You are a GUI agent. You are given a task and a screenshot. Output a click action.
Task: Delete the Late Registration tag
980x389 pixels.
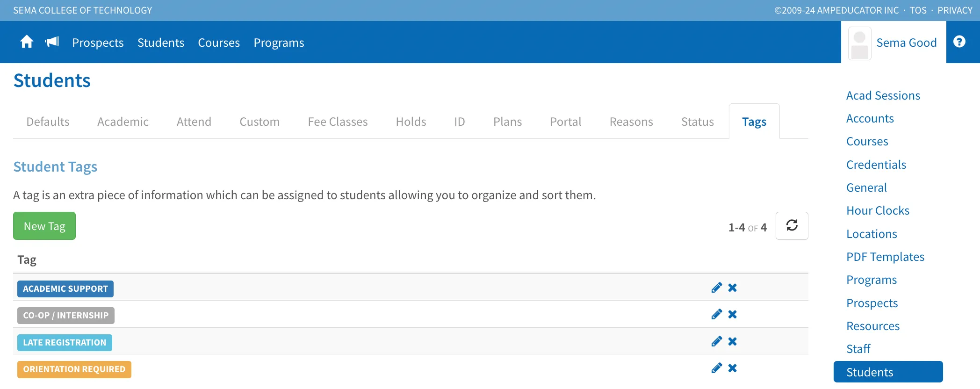tap(733, 341)
